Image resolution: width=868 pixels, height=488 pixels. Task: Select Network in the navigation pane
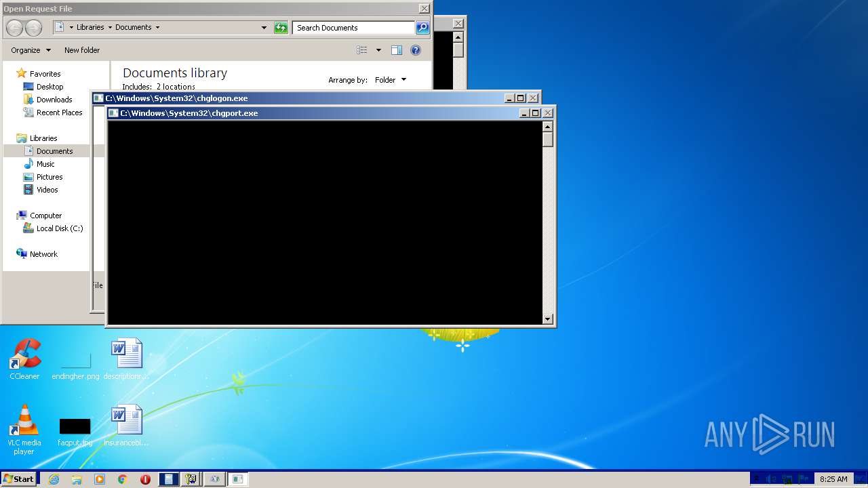[x=43, y=254]
